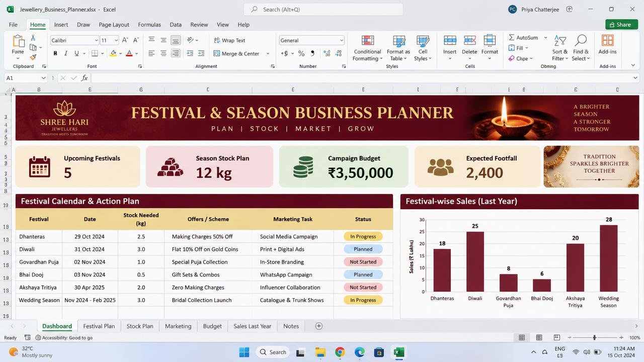Click the Cut scissors icon
Image resolution: width=644 pixels, height=362 pixels.
(x=33, y=38)
